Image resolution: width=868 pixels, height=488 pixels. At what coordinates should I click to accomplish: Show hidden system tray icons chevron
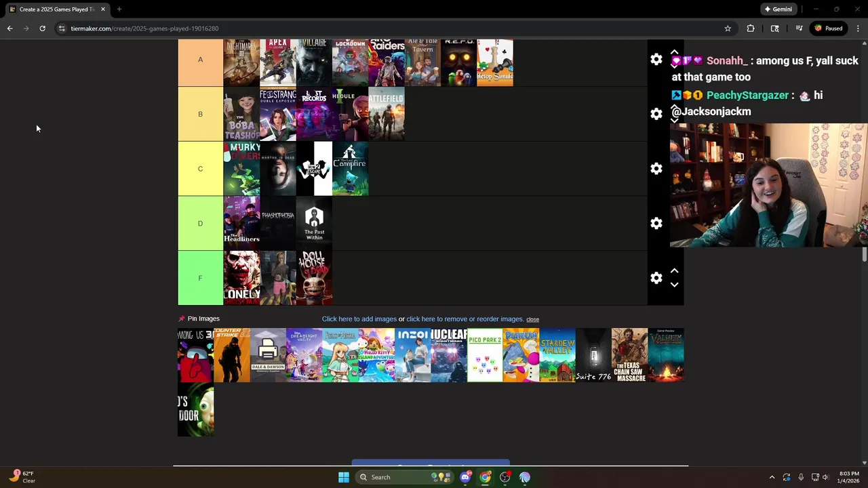point(772,477)
